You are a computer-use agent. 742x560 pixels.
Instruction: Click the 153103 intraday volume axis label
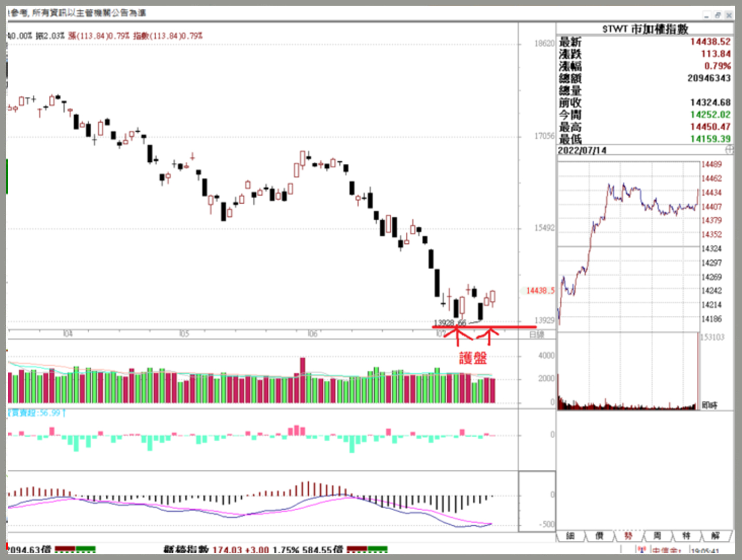(x=712, y=337)
